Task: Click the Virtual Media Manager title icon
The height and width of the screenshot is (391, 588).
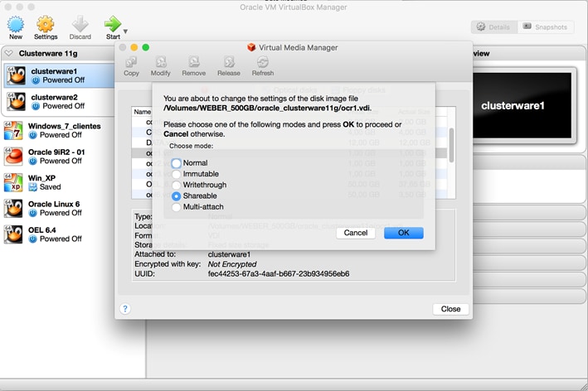Action: [x=251, y=47]
